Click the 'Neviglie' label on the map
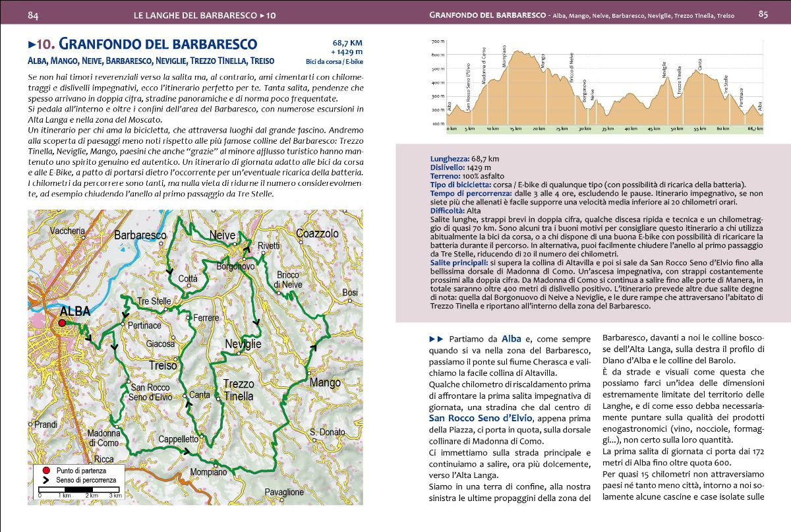Screen dimensions: 791x532 point(243,344)
